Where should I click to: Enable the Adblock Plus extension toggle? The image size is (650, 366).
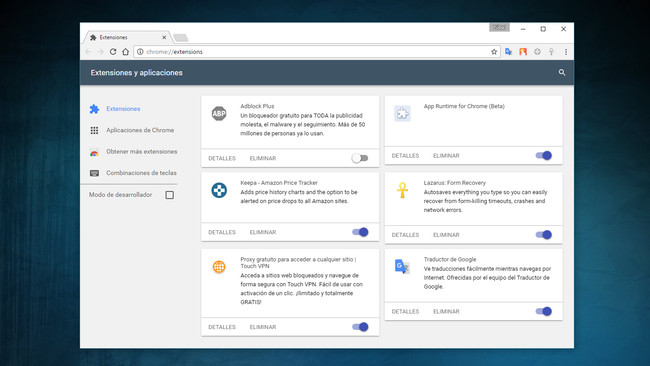pyautogui.click(x=360, y=158)
